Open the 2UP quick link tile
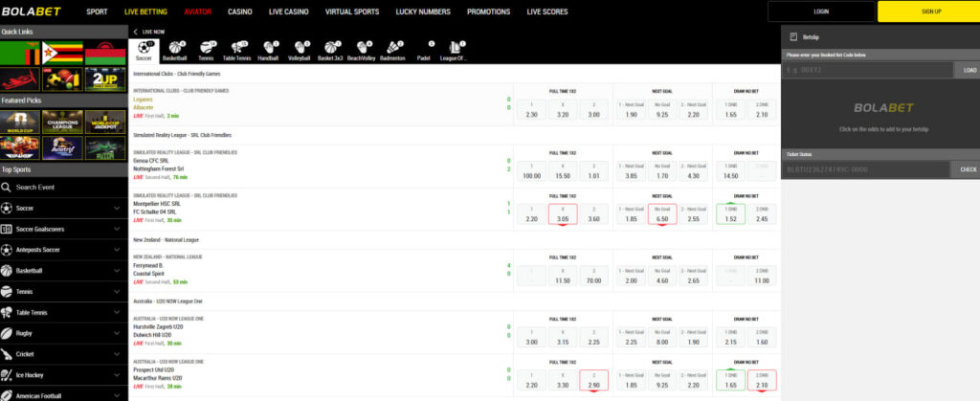The height and width of the screenshot is (401, 980). 105,80
